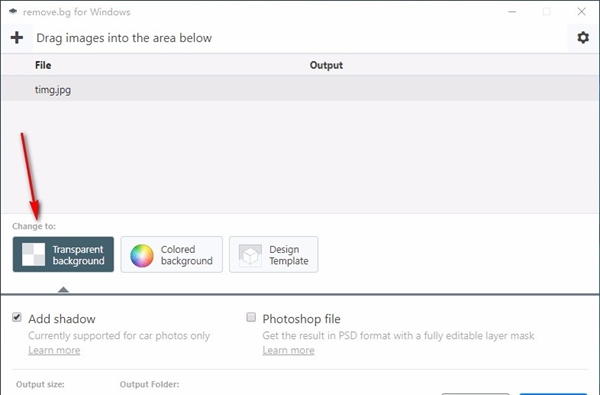This screenshot has width=600, height=395.
Task: Select the timg.jpg file row
Action: (300, 90)
